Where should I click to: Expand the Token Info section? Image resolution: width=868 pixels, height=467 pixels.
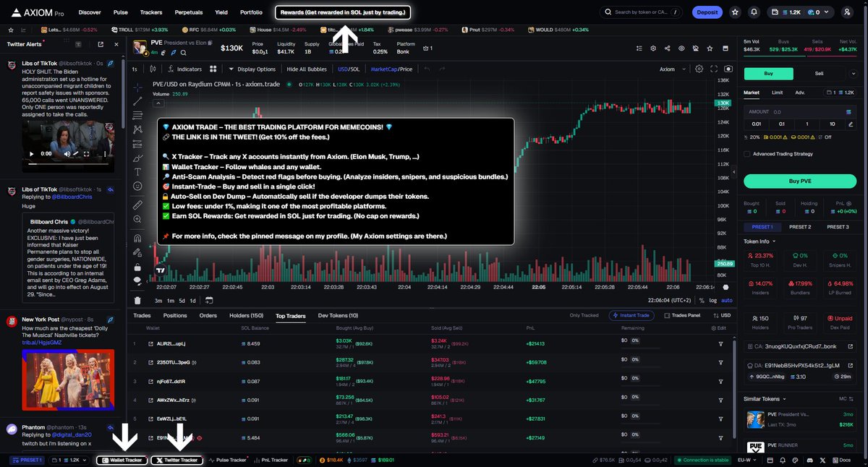point(759,241)
